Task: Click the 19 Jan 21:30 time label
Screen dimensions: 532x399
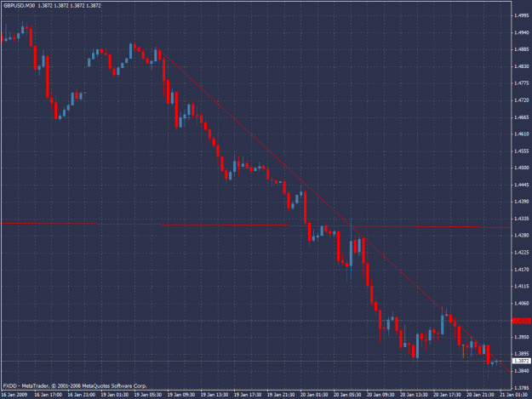Action: 281,395
